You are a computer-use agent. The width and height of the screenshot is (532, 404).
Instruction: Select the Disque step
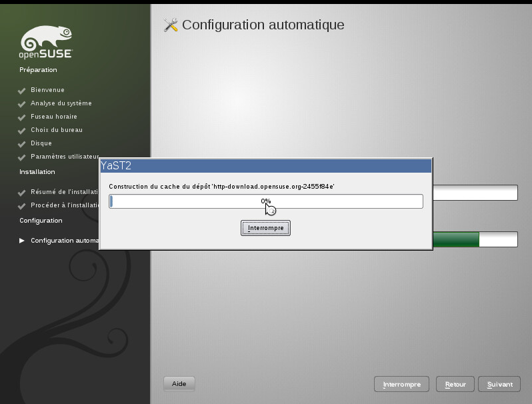(x=41, y=143)
